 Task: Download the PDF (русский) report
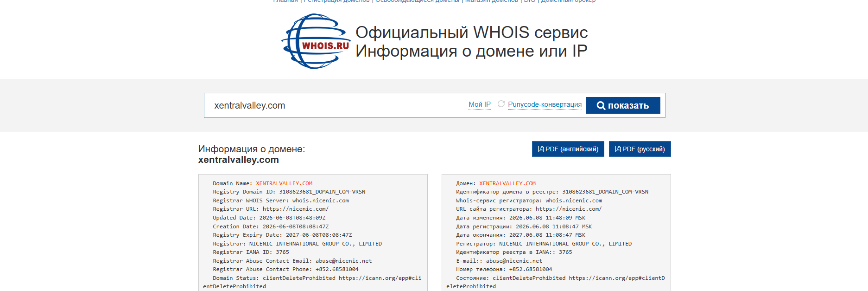click(x=640, y=149)
